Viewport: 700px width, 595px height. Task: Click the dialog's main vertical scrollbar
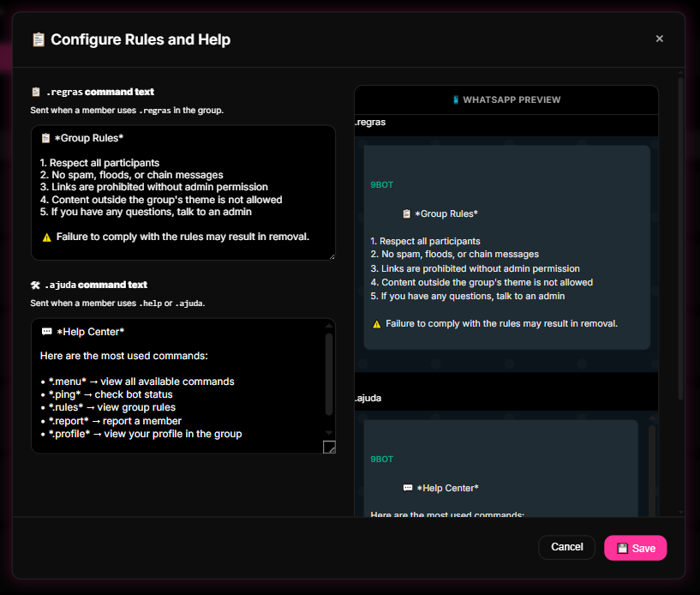point(681,238)
